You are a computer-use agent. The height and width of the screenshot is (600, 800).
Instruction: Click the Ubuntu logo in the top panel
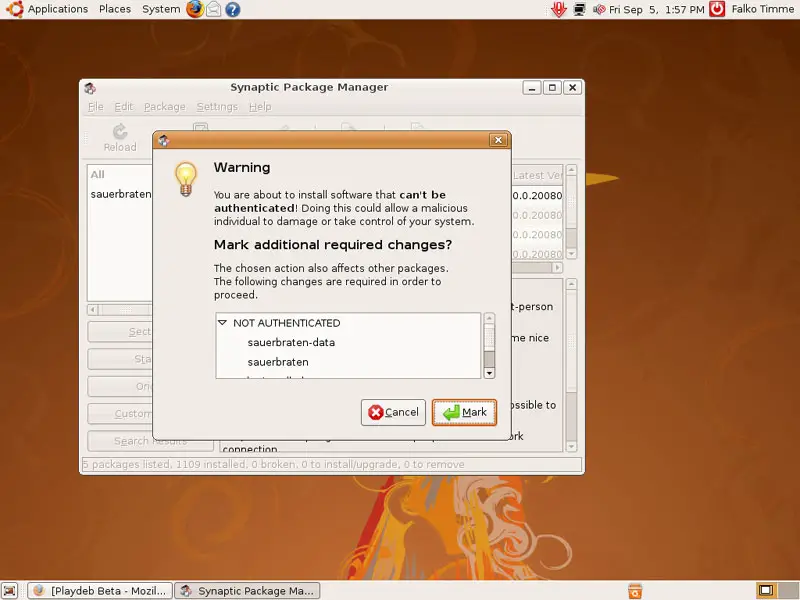click(15, 9)
